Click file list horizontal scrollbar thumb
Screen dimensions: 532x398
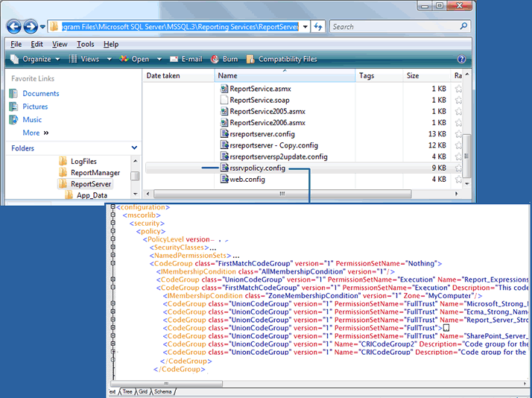[x=282, y=194]
